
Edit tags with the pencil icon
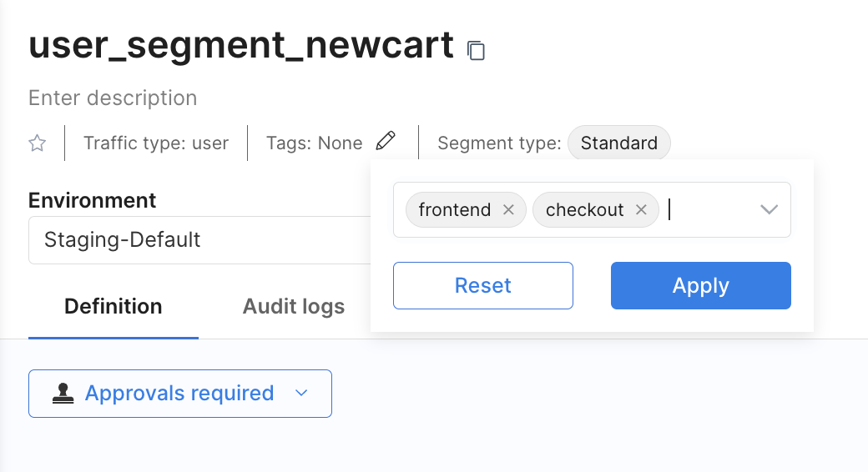tap(385, 141)
